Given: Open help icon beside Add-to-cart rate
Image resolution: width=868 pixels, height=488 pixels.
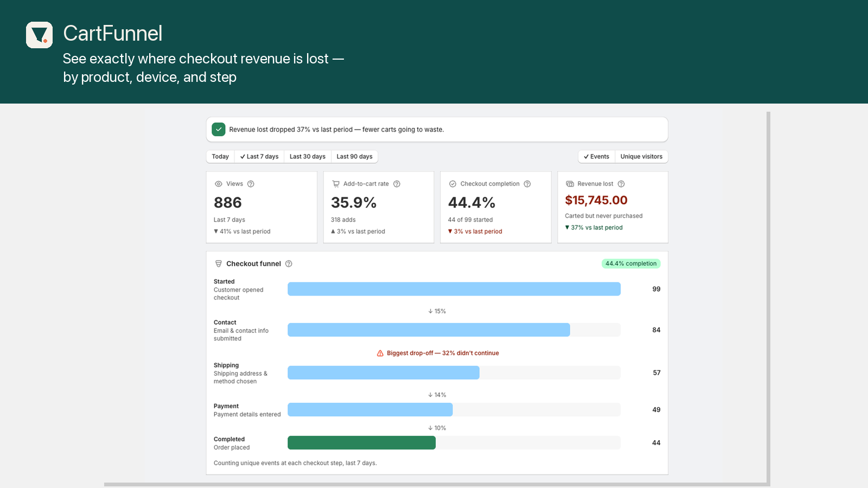Looking at the screenshot, I should pyautogui.click(x=397, y=184).
